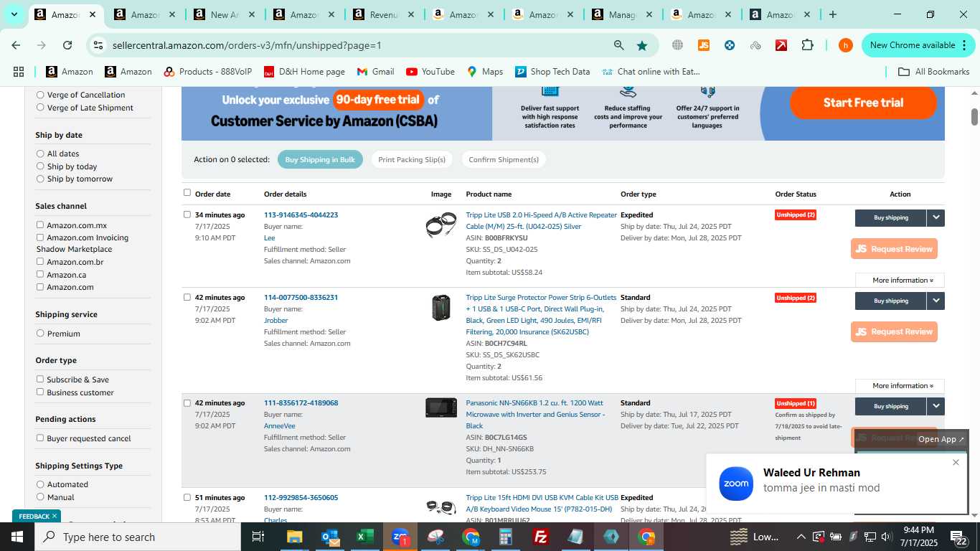Viewport: 980px width, 551px height.
Task: Click the zoom magnifier icon in address bar
Action: pyautogui.click(x=618, y=45)
